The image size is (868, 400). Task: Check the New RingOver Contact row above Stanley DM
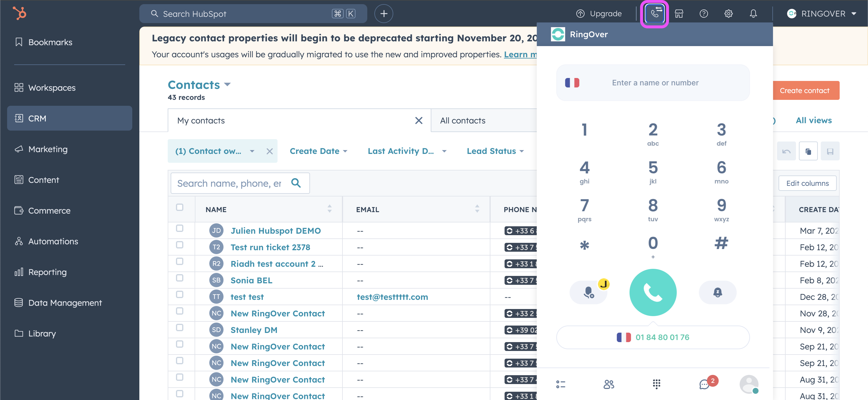click(180, 311)
